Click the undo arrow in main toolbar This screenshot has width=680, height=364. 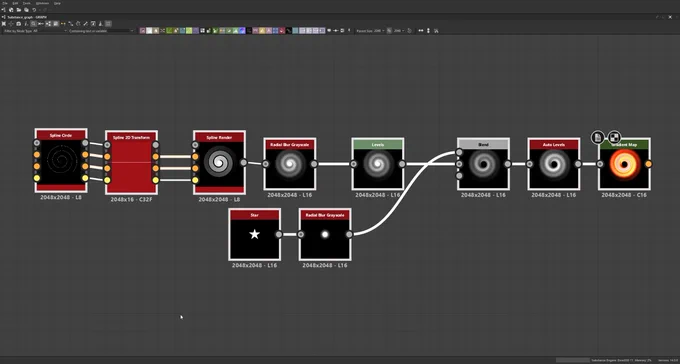point(34,10)
